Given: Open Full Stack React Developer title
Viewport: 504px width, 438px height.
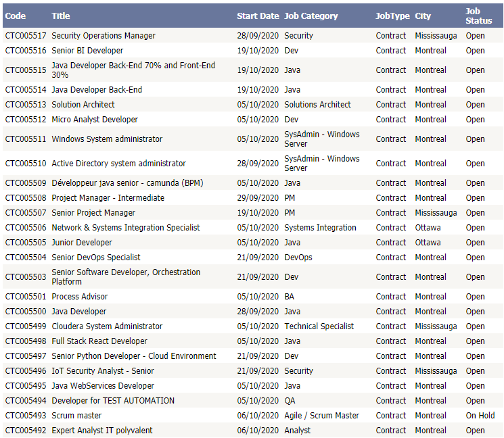Looking at the screenshot, I should click(99, 341).
